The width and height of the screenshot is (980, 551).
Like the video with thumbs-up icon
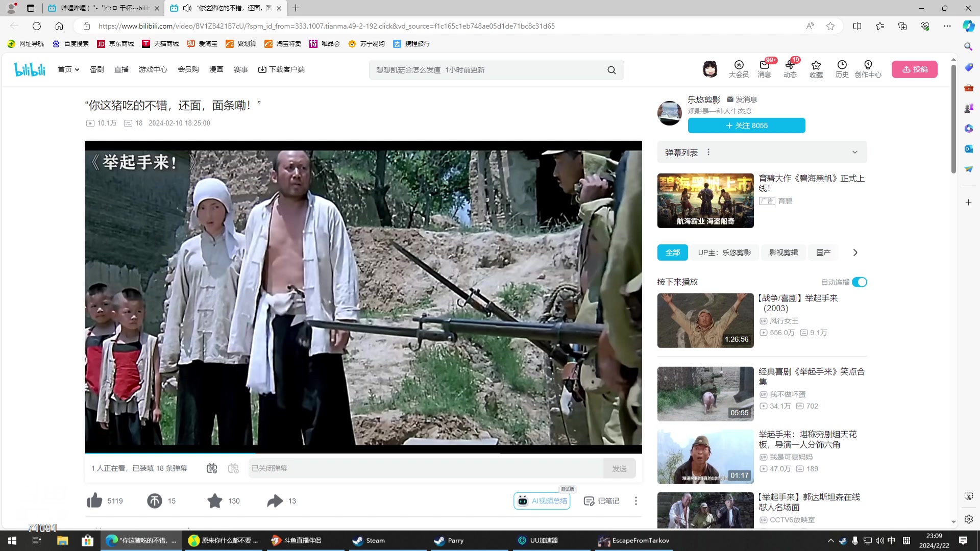click(94, 501)
